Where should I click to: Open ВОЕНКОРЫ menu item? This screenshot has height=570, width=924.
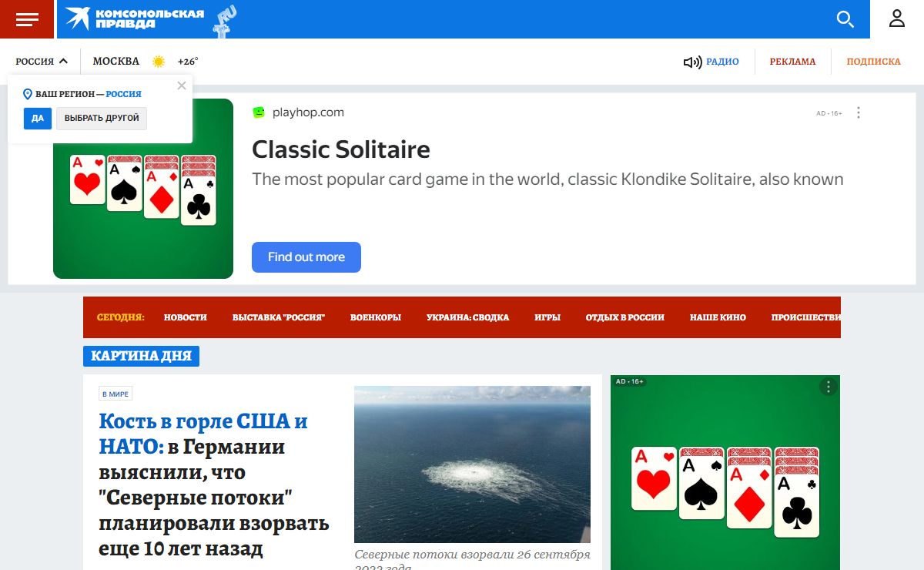[376, 317]
